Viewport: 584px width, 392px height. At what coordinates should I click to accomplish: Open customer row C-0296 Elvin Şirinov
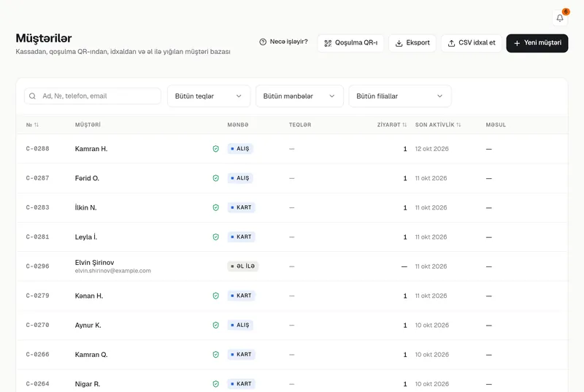tap(292, 266)
